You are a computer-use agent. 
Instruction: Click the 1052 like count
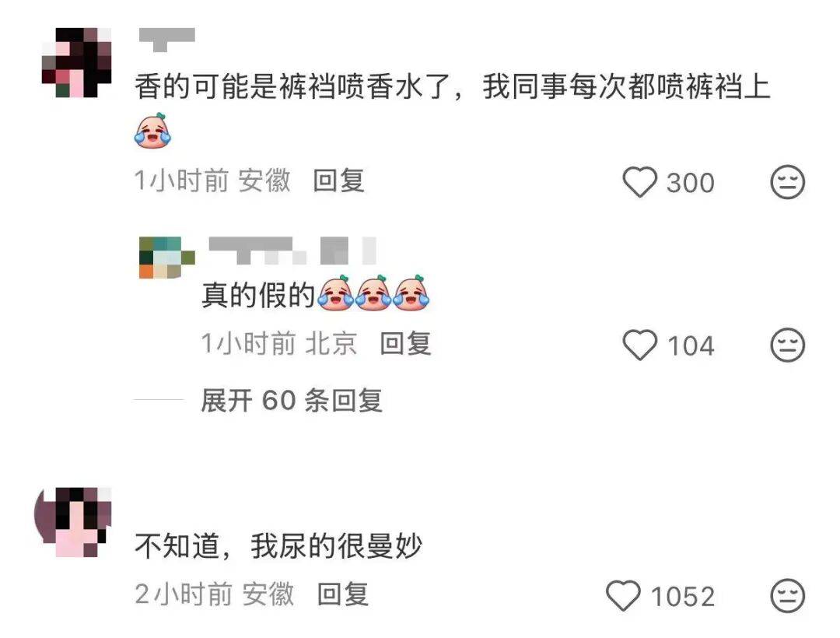[683, 596]
